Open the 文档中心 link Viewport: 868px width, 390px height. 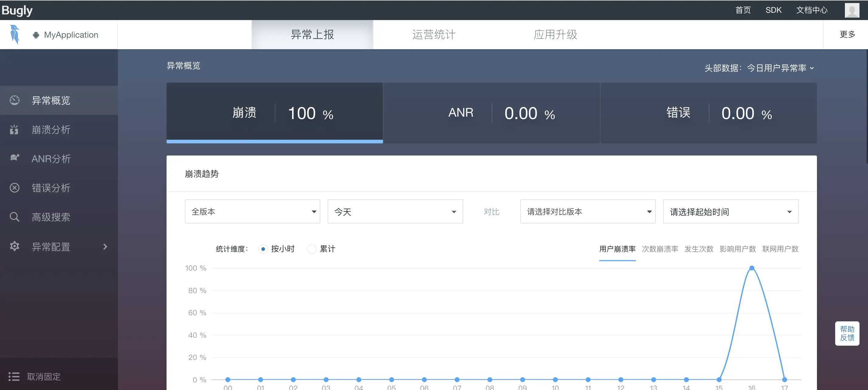[811, 10]
